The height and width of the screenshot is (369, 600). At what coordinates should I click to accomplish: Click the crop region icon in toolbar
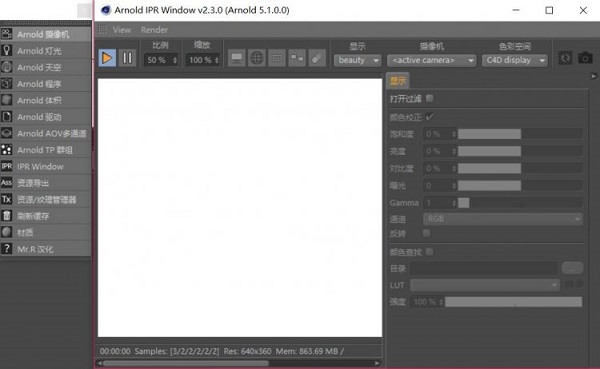click(x=277, y=58)
